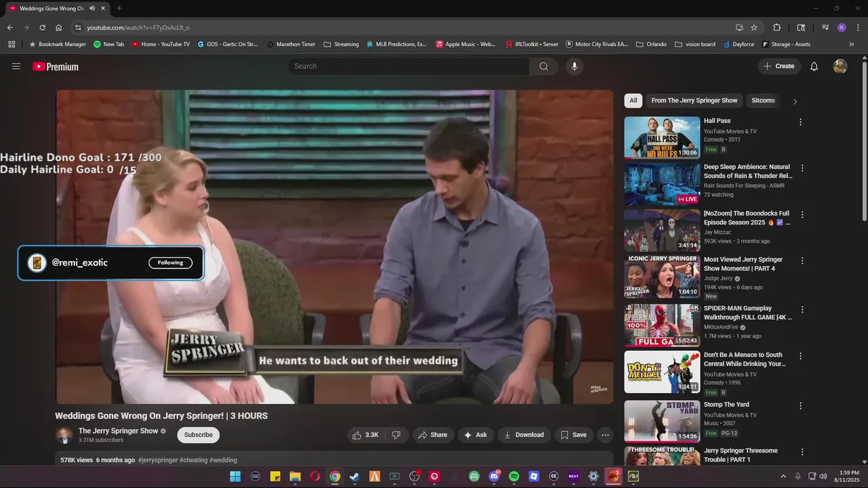Click the browser address bar URL
The height and width of the screenshot is (488, 868).
138,28
